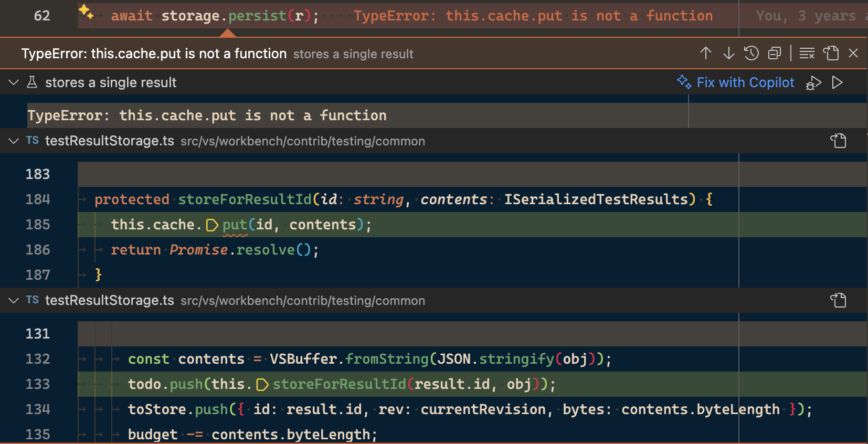Collapse testResultStorage.ts frame above line 183
The height and width of the screenshot is (444, 868).
tap(14, 141)
